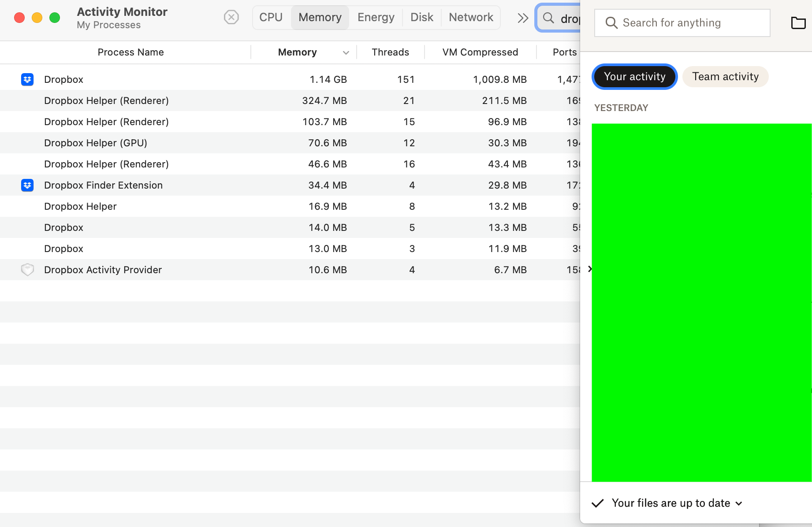Sort by the Process Name column header
The image size is (812, 527).
click(130, 52)
